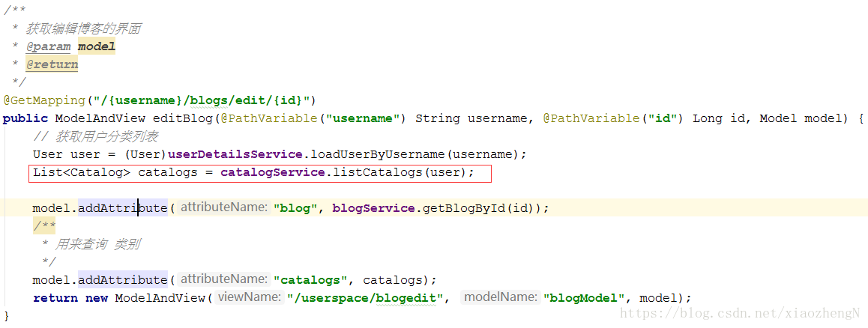The width and height of the screenshot is (868, 328).
Task: Click the ModelAndView return type in declaration
Action: [x=100, y=118]
